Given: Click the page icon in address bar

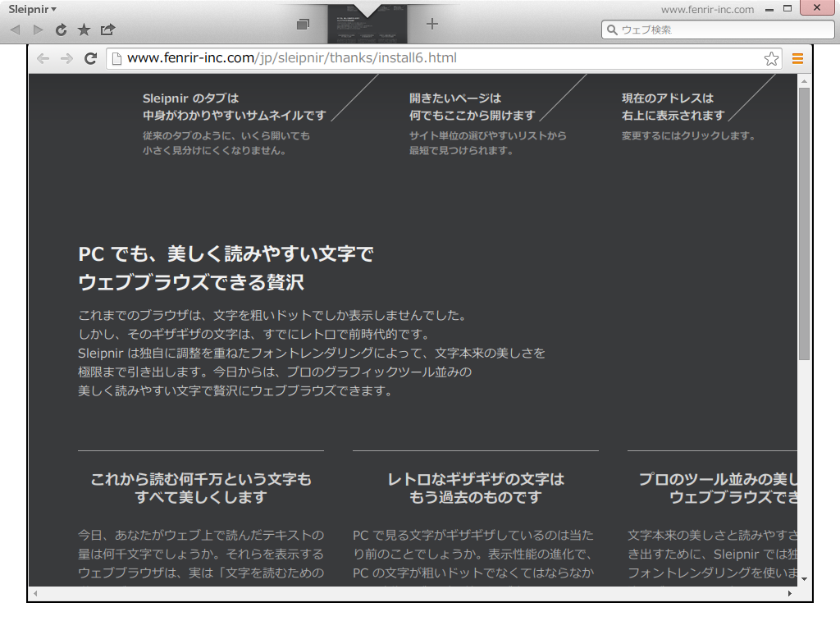Looking at the screenshot, I should (116, 58).
